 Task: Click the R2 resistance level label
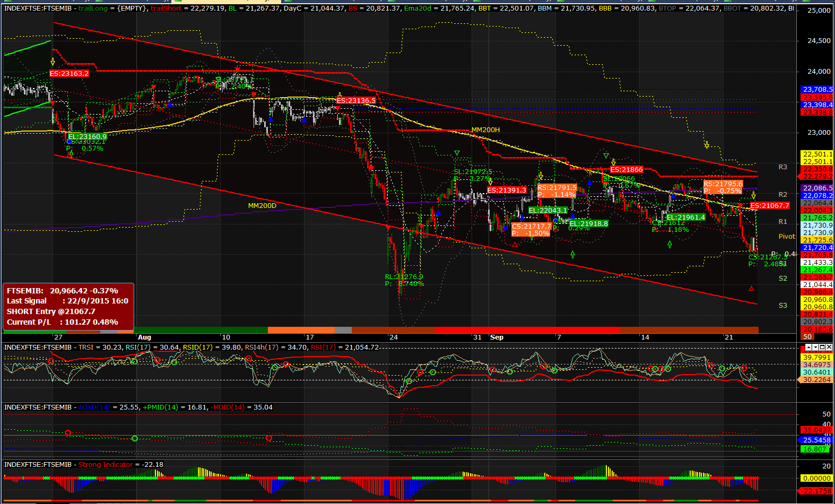pyautogui.click(x=783, y=195)
